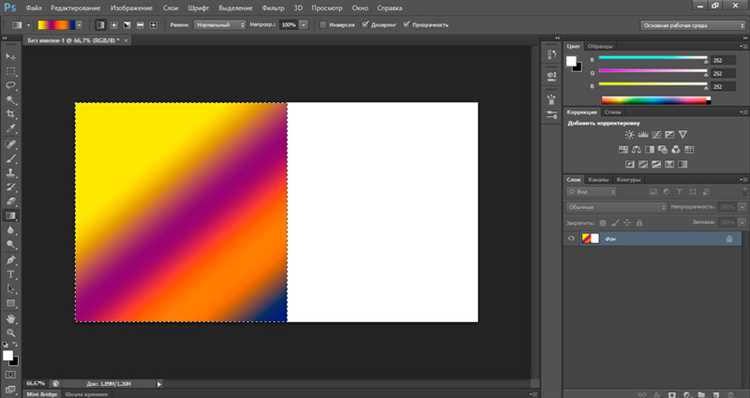Select the Gradient tool in toolbar
Image resolution: width=750 pixels, height=398 pixels.
(x=11, y=216)
